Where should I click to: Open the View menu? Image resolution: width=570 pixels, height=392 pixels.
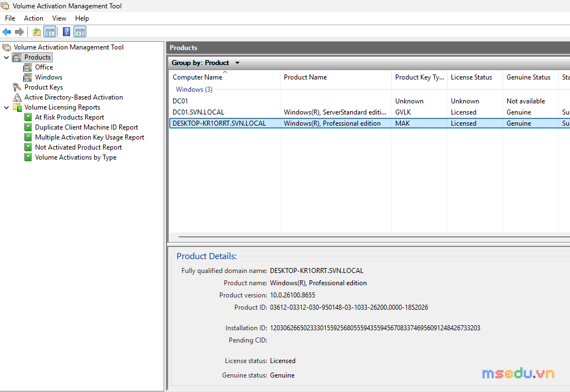pos(59,18)
